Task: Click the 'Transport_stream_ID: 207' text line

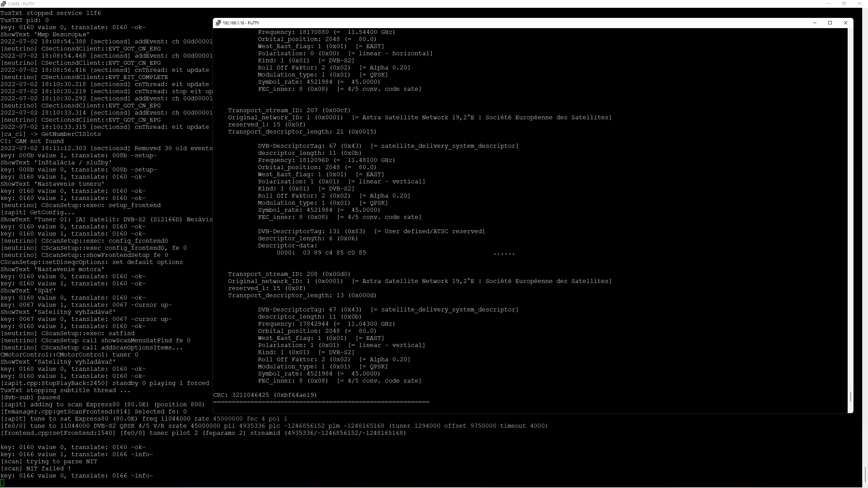Action: pyautogui.click(x=289, y=110)
